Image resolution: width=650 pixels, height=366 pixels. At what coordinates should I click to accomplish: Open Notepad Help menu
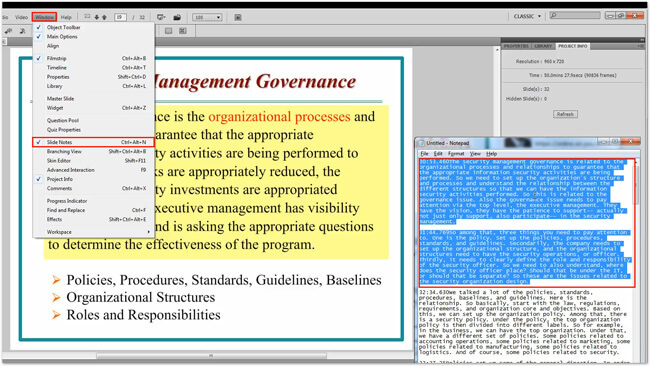coord(492,154)
